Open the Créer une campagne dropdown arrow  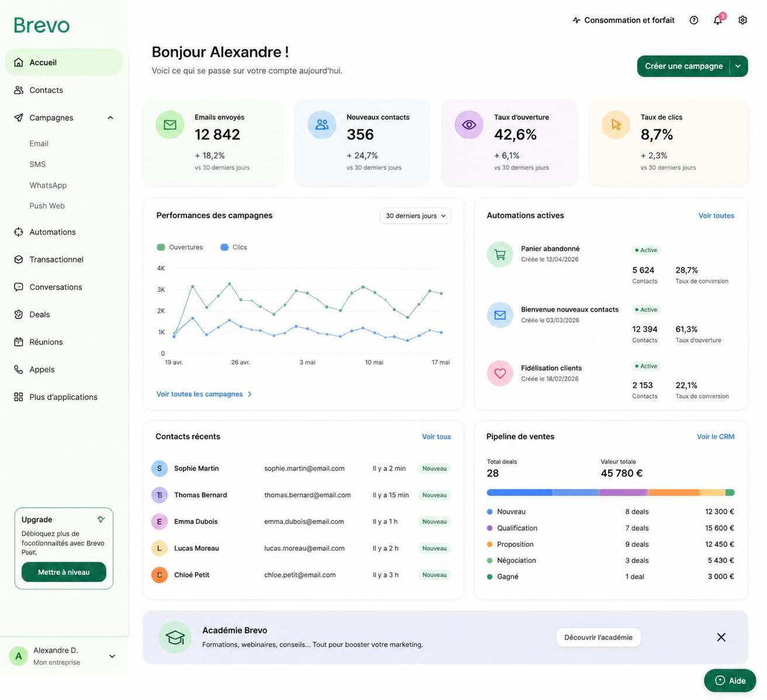pos(738,66)
